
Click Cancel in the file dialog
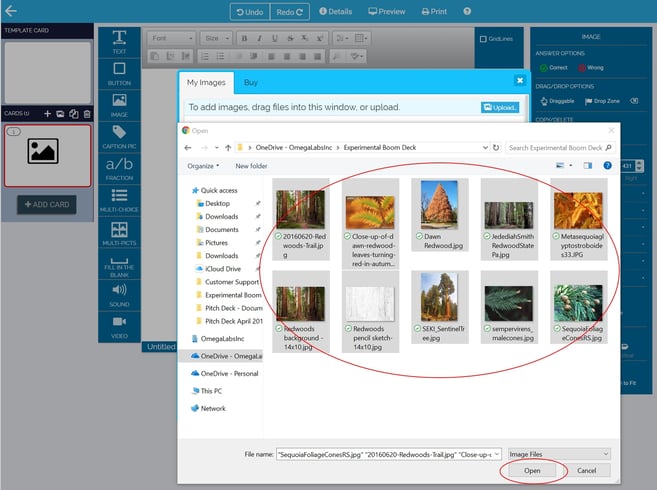(586, 471)
